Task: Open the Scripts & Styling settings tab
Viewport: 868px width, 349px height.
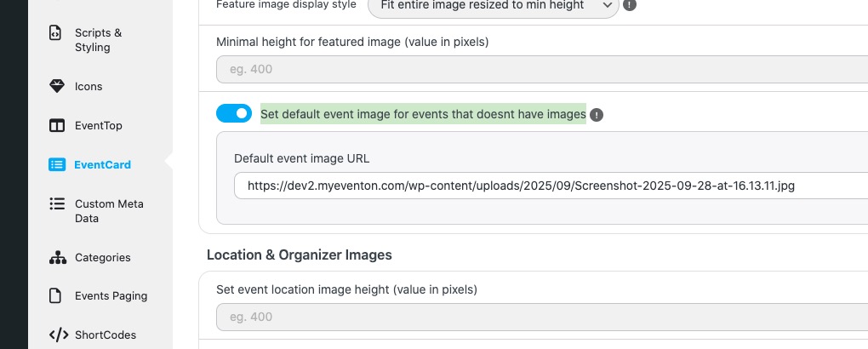Action: pos(98,40)
